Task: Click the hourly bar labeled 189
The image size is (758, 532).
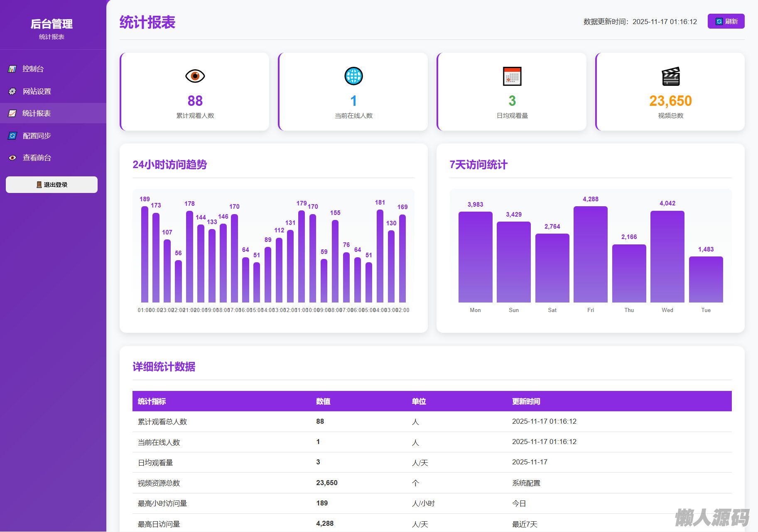Action: 145,254
